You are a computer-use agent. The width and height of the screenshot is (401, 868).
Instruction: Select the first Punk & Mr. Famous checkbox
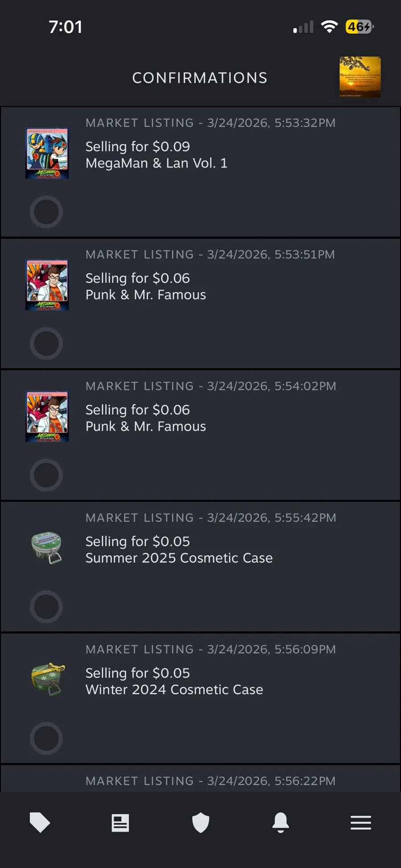click(46, 343)
